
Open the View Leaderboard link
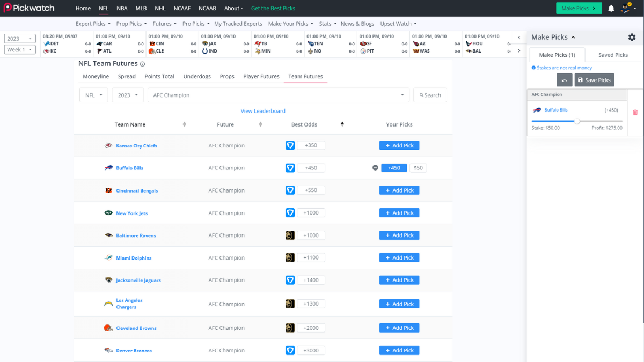[263, 111]
